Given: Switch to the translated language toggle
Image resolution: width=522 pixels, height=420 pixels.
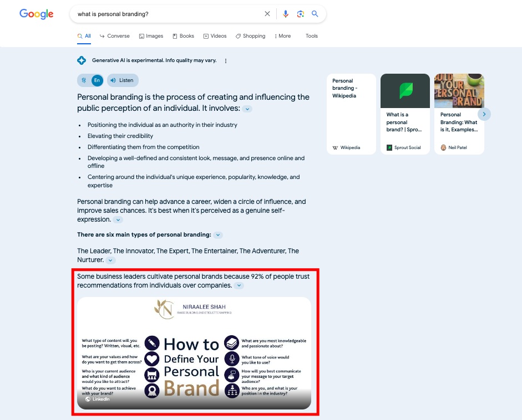Looking at the screenshot, I should click(x=84, y=80).
